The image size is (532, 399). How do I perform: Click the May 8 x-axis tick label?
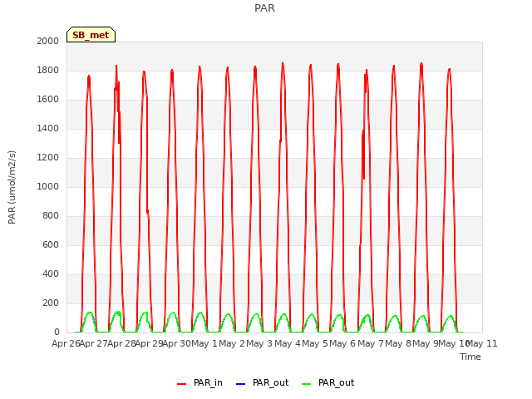coord(398,343)
